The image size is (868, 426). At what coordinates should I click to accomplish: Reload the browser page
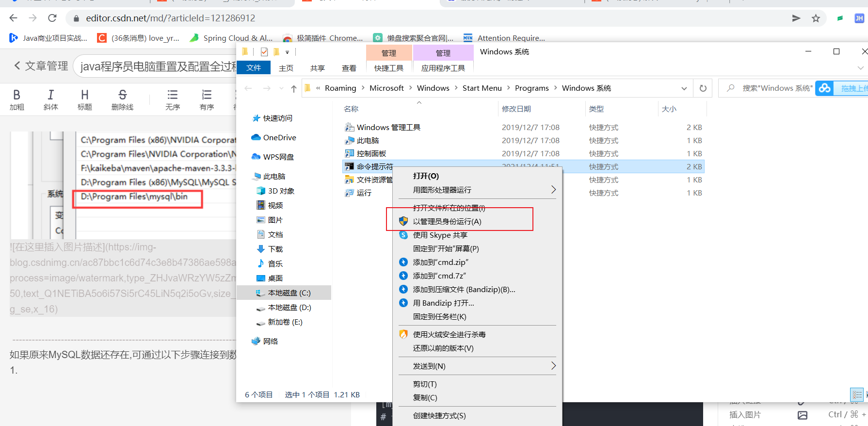52,18
